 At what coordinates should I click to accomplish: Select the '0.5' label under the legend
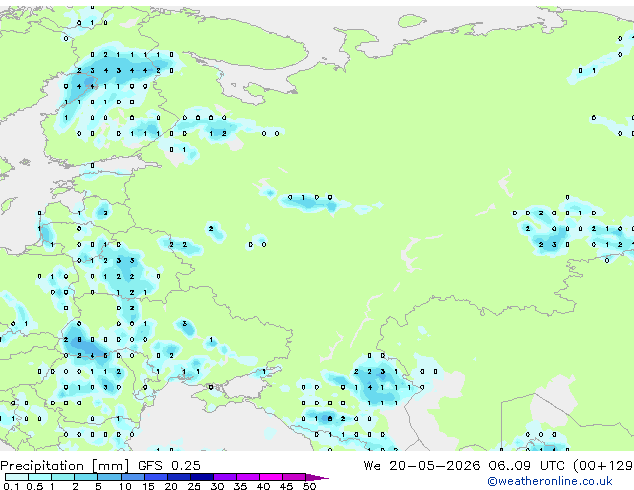34,486
